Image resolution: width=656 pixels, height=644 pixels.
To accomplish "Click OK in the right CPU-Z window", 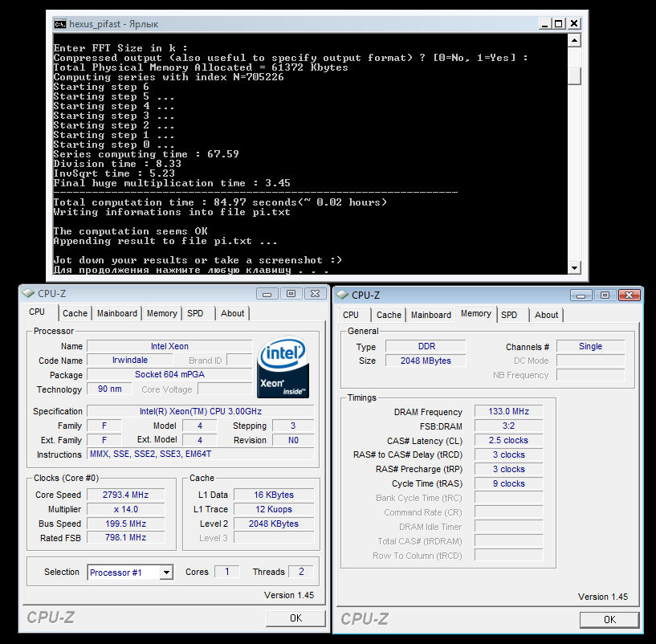I will (x=609, y=620).
